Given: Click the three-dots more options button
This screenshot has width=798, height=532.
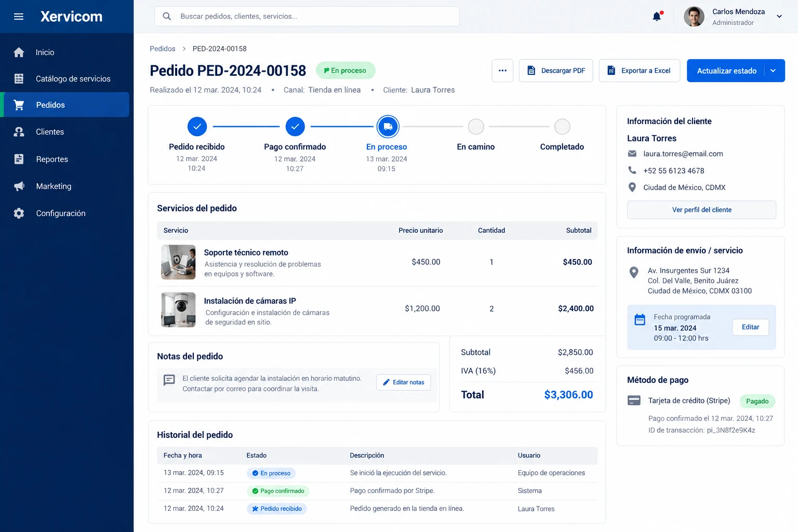Looking at the screenshot, I should coord(502,71).
